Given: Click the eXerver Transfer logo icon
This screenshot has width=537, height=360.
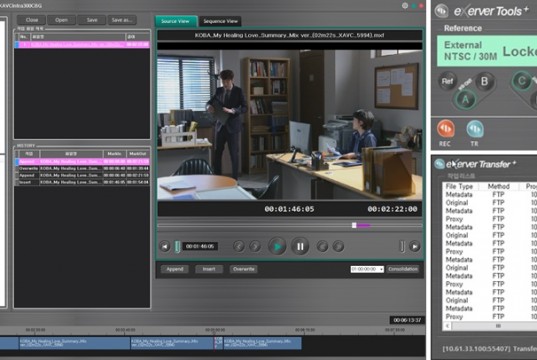Looking at the screenshot, I should [439, 164].
